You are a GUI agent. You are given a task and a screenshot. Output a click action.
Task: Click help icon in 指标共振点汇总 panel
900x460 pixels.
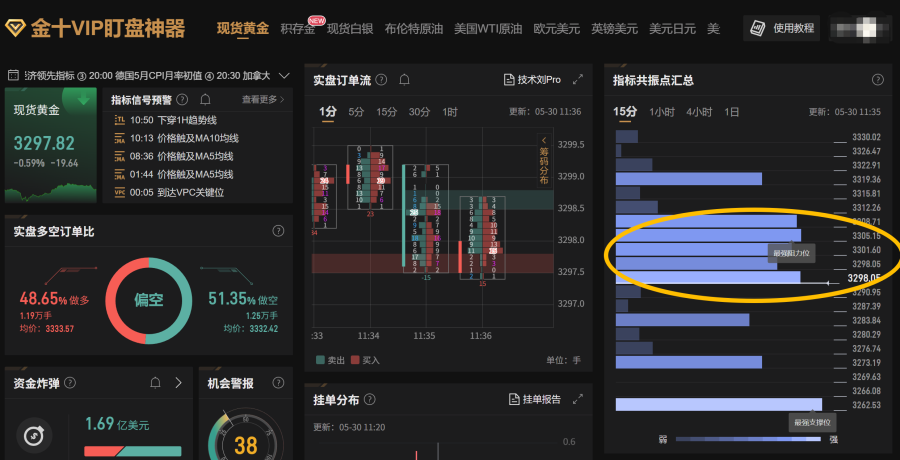878,80
